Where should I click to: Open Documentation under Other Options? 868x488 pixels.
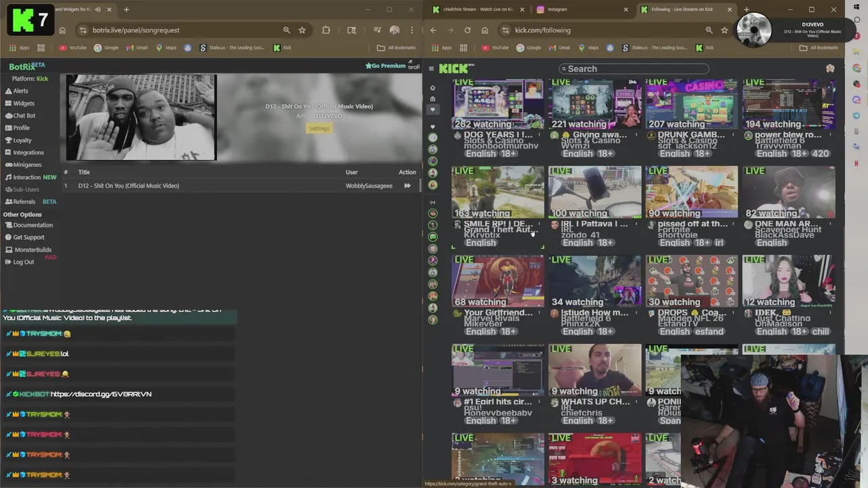click(x=28, y=225)
